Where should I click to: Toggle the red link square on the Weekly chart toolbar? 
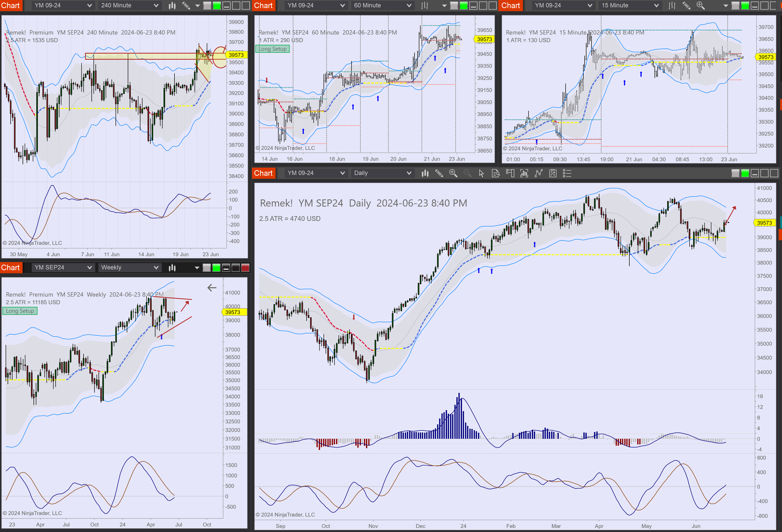(x=246, y=267)
